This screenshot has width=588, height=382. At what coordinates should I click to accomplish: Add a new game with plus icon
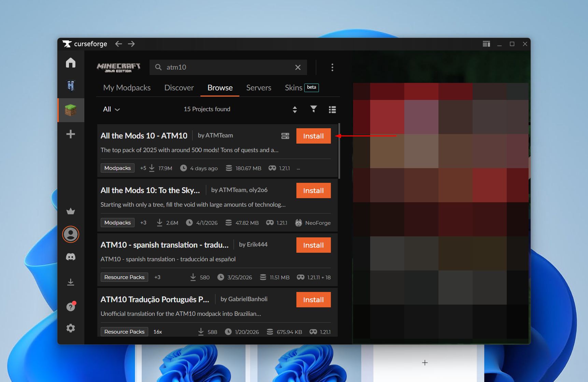pos(71,134)
